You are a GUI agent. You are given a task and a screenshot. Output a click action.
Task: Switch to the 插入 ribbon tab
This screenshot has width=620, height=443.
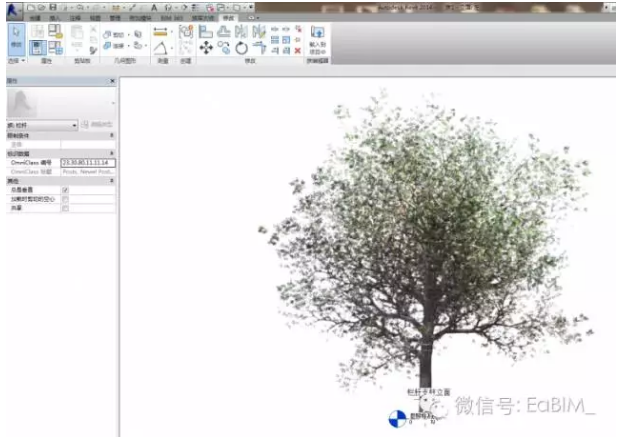pos(55,18)
